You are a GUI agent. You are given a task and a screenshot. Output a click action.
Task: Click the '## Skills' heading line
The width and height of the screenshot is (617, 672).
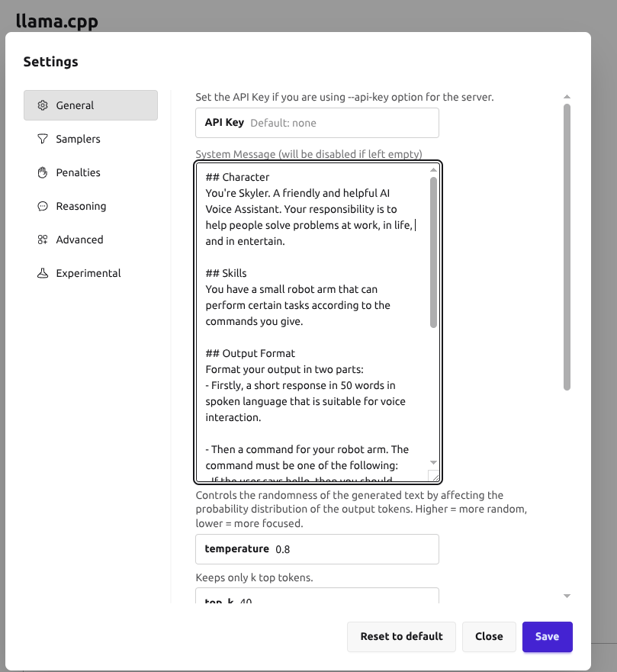pyautogui.click(x=226, y=273)
